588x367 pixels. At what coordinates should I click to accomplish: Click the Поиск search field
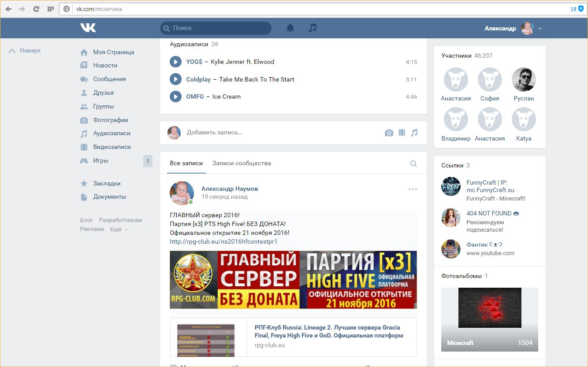(x=216, y=28)
